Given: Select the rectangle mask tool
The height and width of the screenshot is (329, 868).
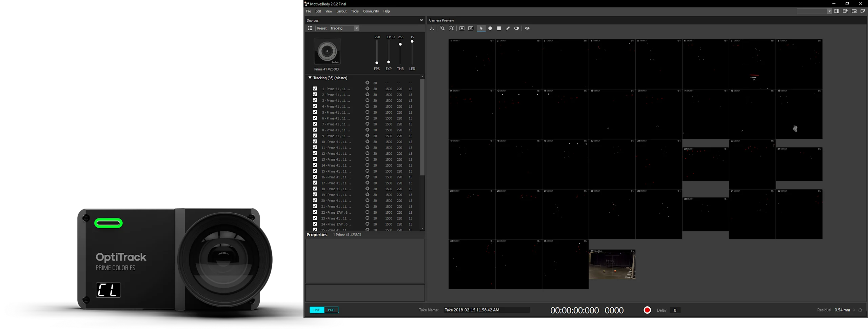Looking at the screenshot, I should (499, 28).
